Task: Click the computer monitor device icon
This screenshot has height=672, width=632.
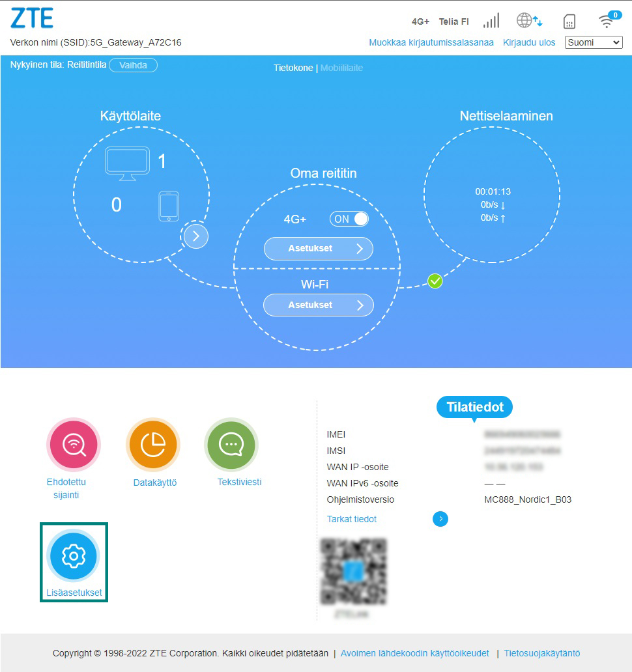Action: 127,163
